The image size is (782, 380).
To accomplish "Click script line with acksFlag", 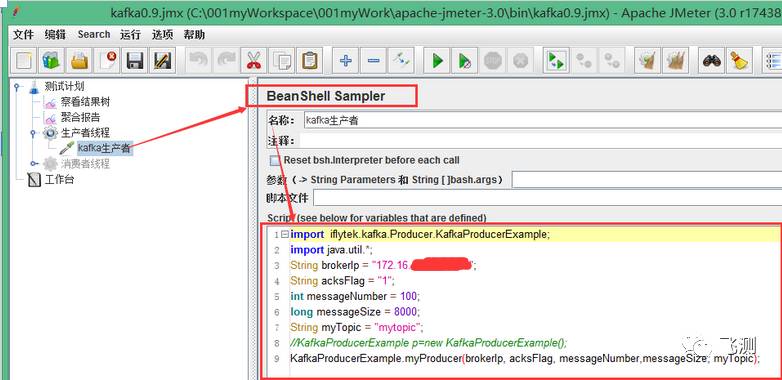I will (342, 281).
